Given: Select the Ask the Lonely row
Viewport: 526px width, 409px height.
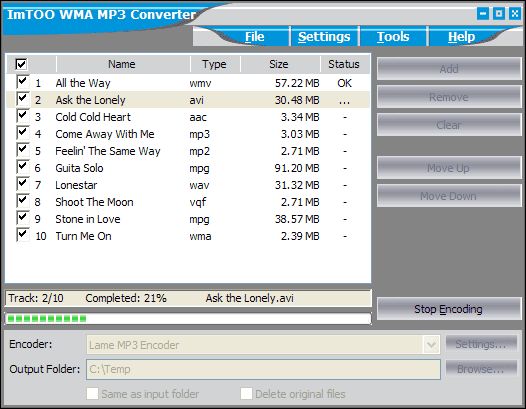Looking at the screenshot, I should click(188, 100).
